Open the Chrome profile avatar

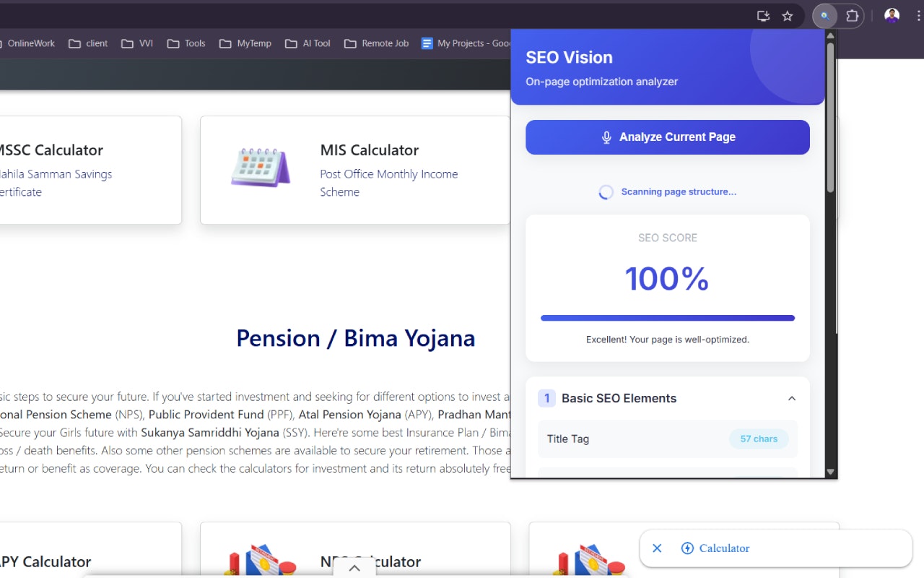[892, 14]
